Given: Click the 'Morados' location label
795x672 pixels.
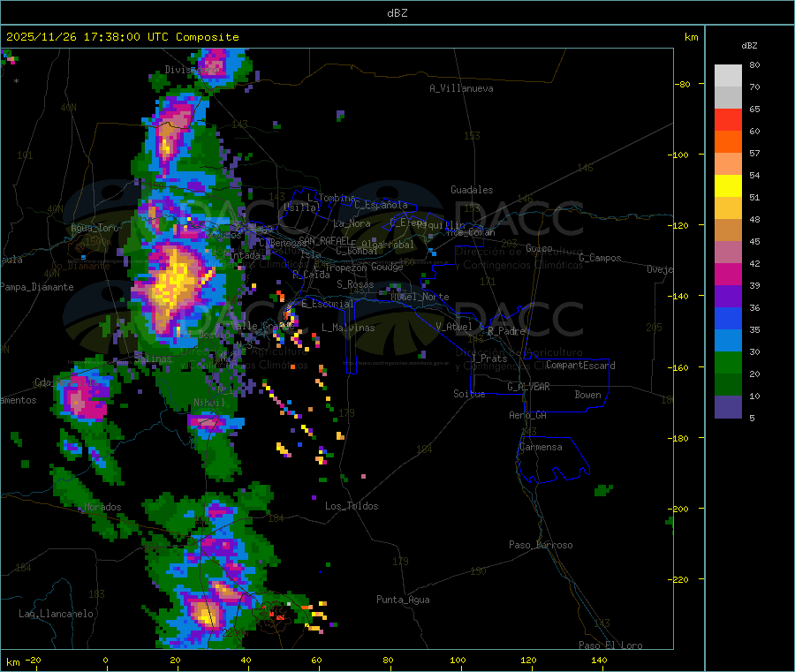Looking at the screenshot, I should 103,507.
